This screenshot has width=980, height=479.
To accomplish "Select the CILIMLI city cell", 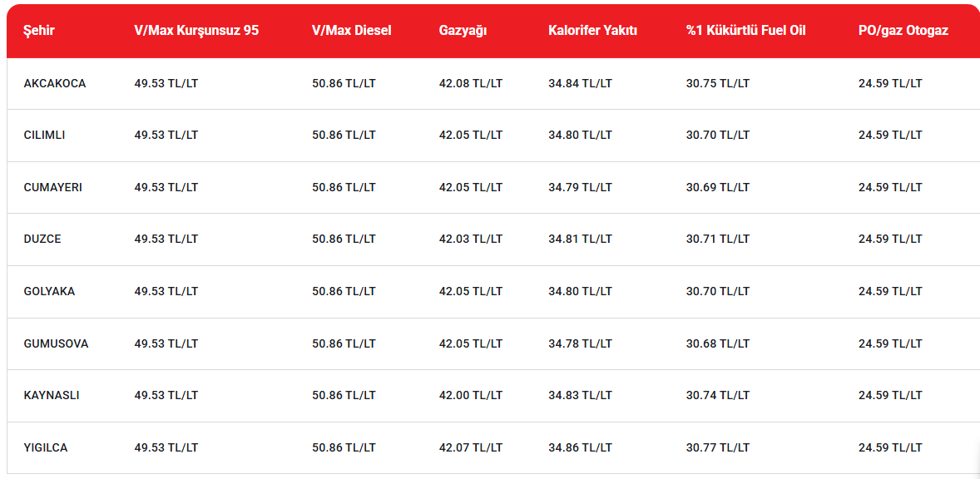I will pyautogui.click(x=44, y=135).
